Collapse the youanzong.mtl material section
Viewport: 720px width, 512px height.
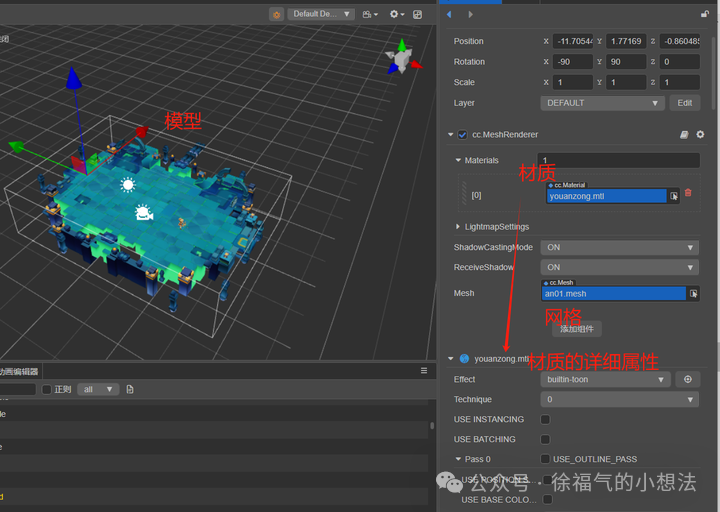point(450,359)
